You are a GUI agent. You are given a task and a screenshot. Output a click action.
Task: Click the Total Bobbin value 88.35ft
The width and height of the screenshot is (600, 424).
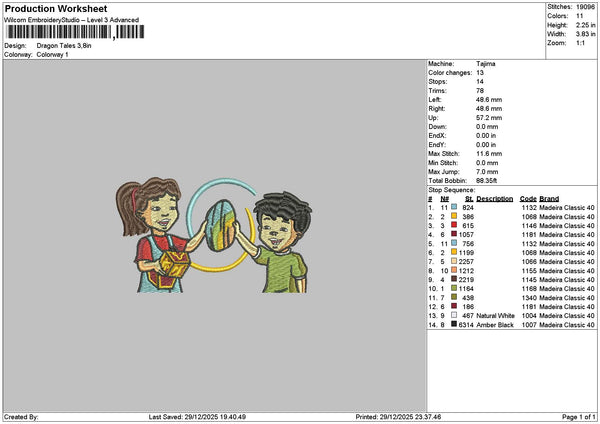click(x=486, y=181)
